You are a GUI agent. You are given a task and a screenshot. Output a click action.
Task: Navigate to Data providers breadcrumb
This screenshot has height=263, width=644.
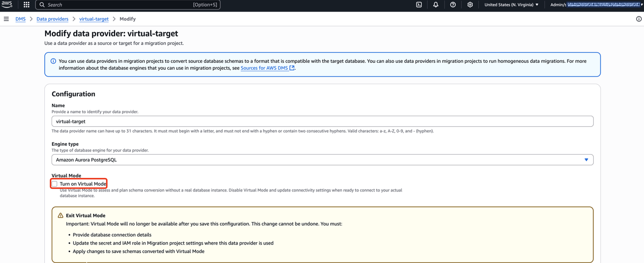(x=52, y=19)
